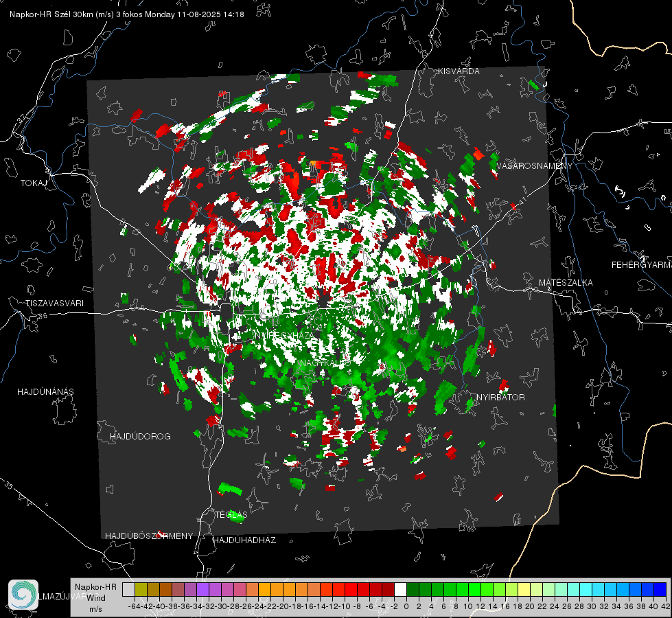Image resolution: width=672 pixels, height=618 pixels.
Task: Click the NYÍREGYHÁZA city label
Action: coord(286,335)
